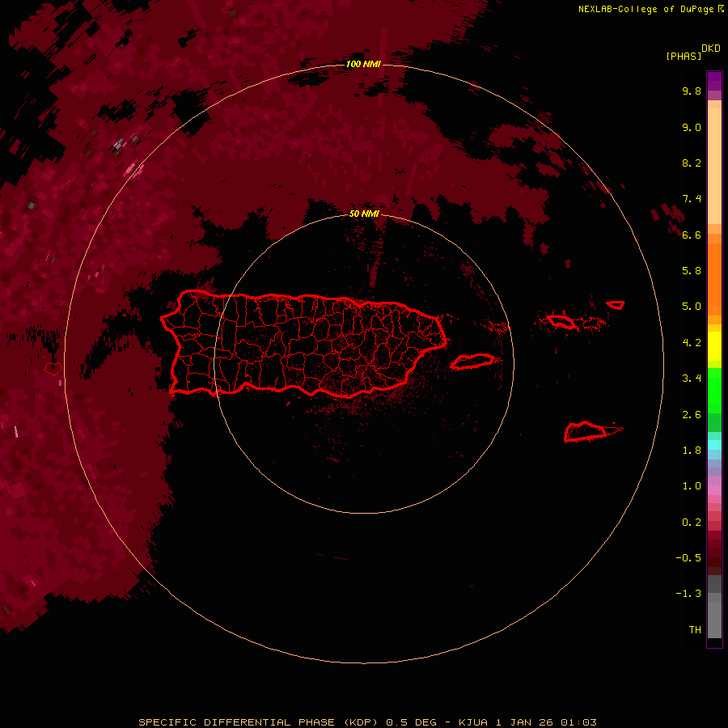The image size is (728, 728).
Task: Click the 4.2 scale value
Action: [692, 343]
